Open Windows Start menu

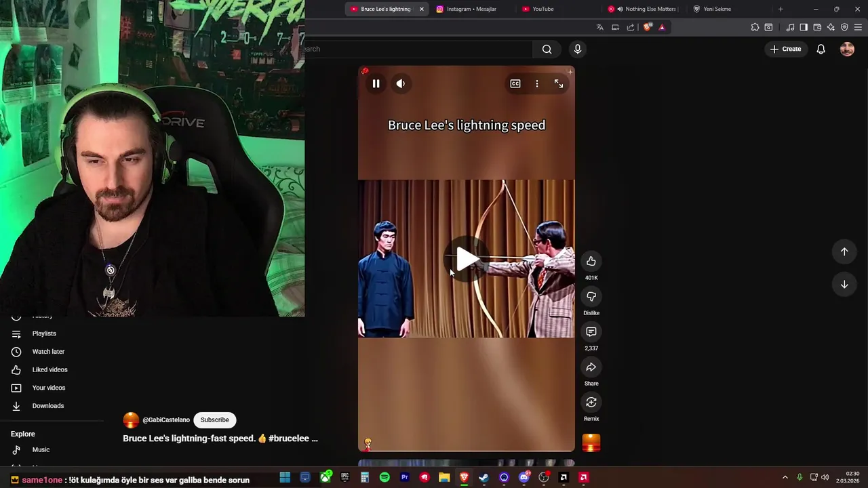[x=285, y=477]
